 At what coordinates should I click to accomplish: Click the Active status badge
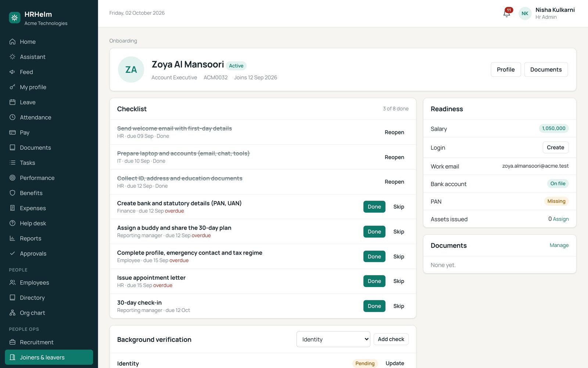pyautogui.click(x=236, y=66)
